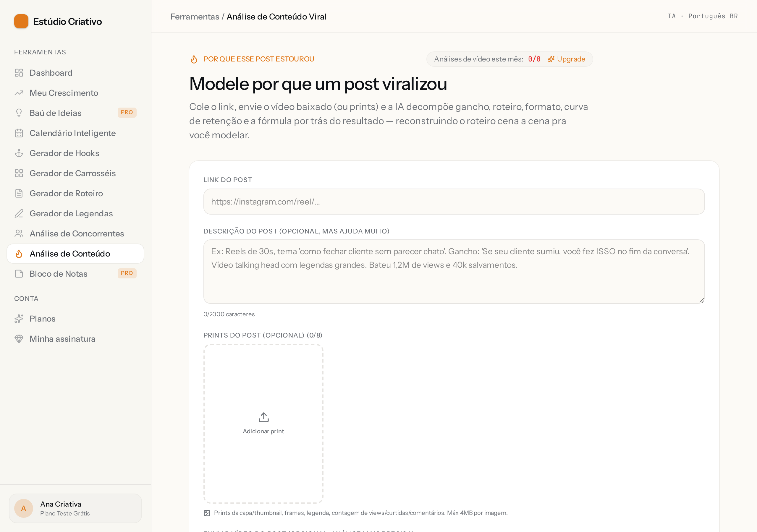Open Baú de Ideias

75,113
